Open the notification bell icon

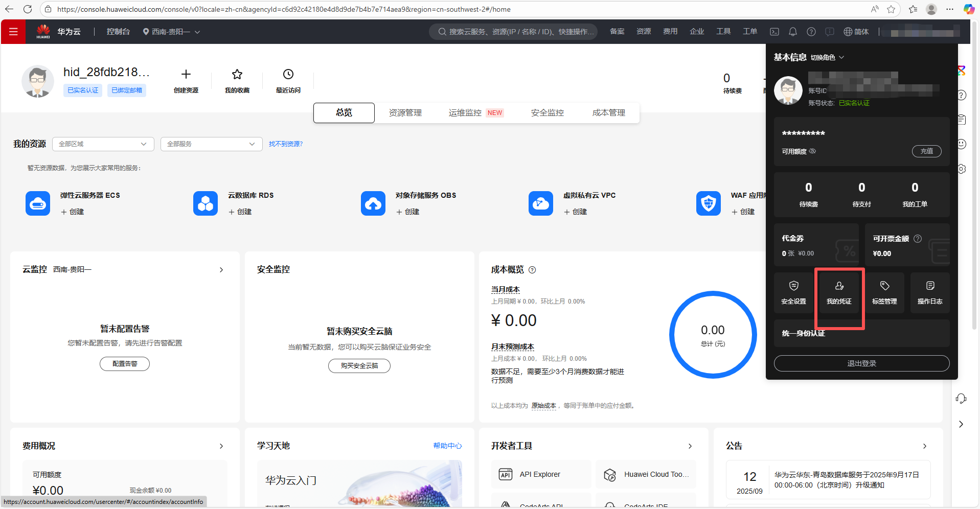793,32
